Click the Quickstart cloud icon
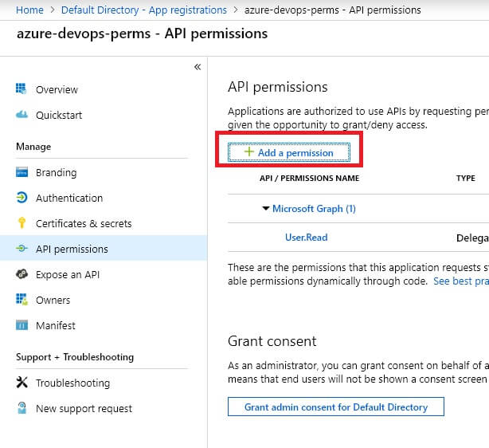The height and width of the screenshot is (448, 489). tap(22, 115)
